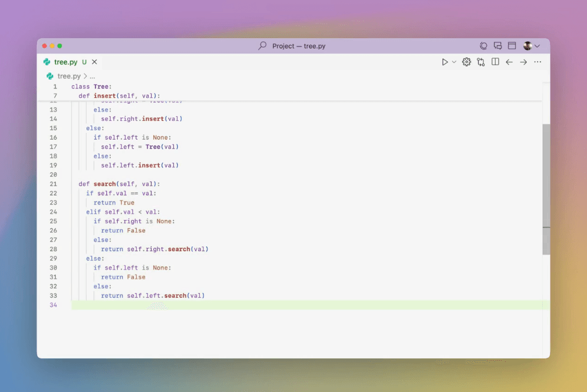Click 'elif self.val < val:' on line 24

click(123, 212)
